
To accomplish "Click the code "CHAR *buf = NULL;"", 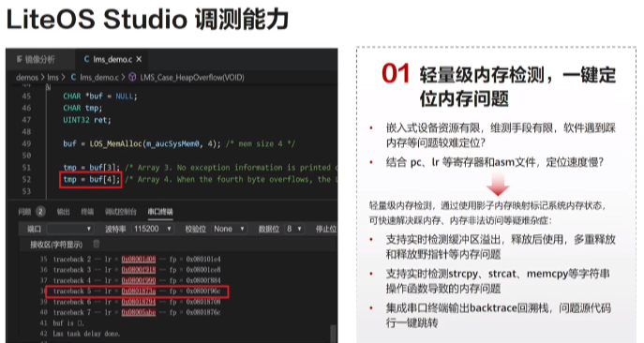I will [x=99, y=97].
